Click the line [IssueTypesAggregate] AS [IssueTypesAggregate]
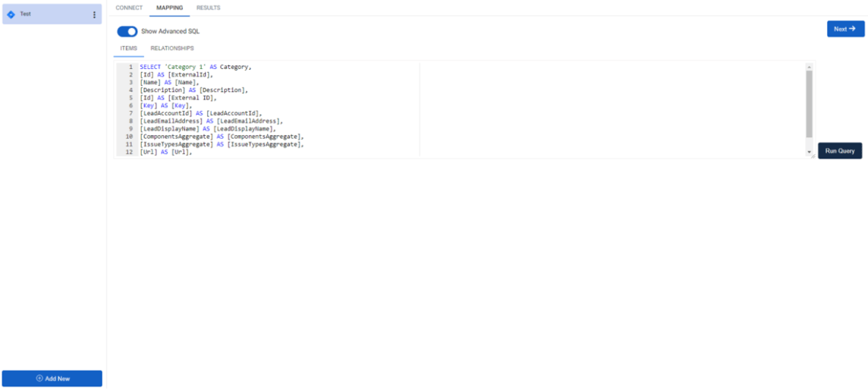868x390 pixels. pyautogui.click(x=222, y=144)
